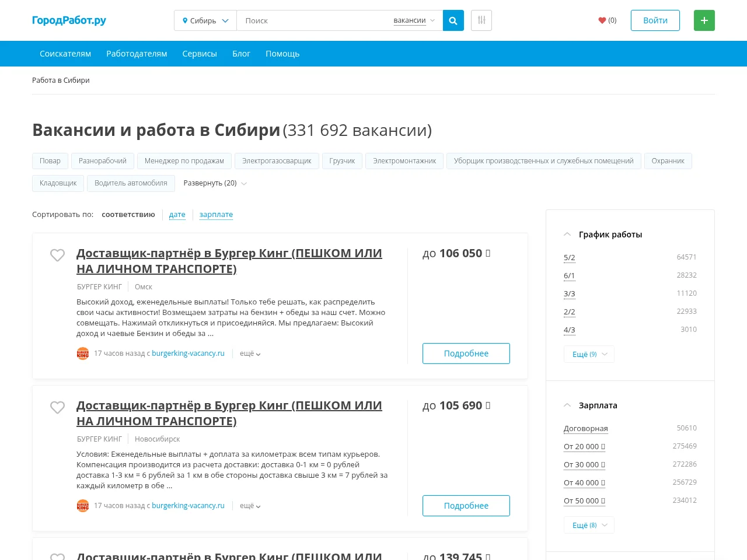Image resolution: width=747 pixels, height=560 pixels.
Task: Open the вакансии search type dropdown
Action: (x=414, y=20)
